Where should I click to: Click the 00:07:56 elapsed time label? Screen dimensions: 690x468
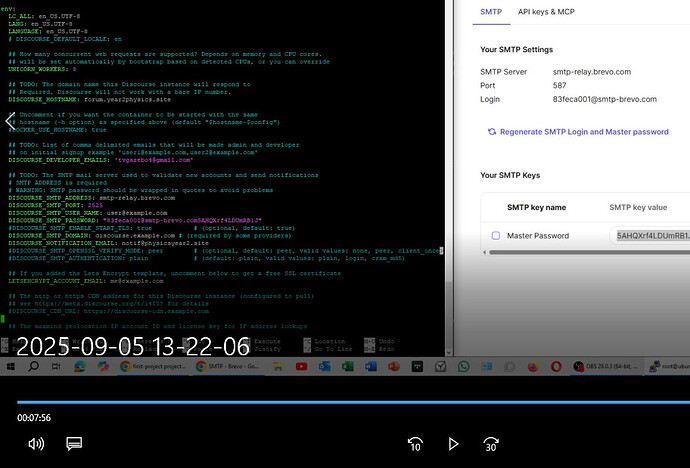coord(34,418)
